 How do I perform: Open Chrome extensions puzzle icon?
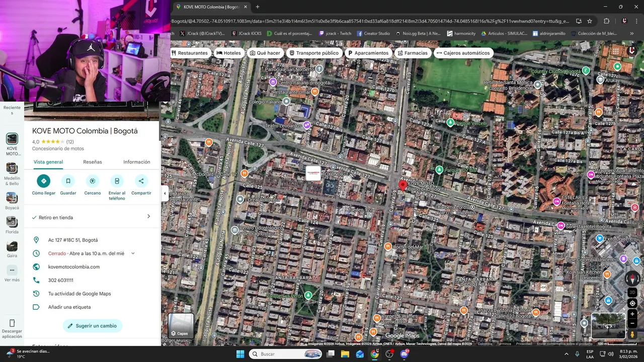pos(607,21)
